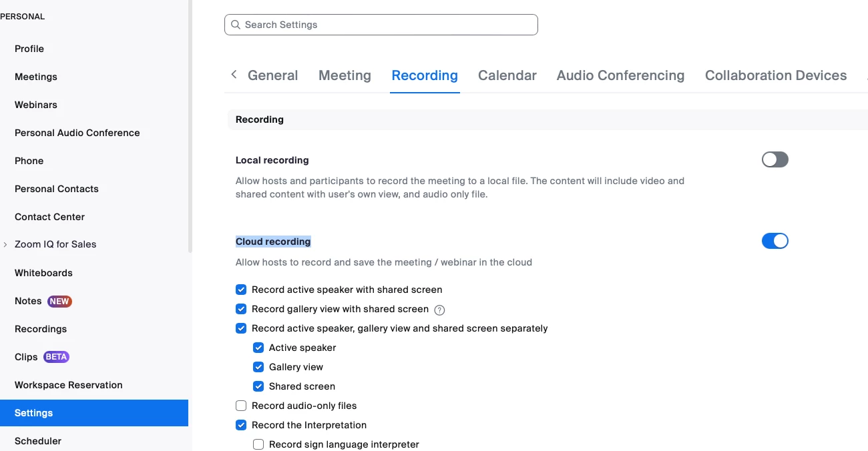Image resolution: width=868 pixels, height=451 pixels.
Task: Expand Zoom IQ for Sales chevron
Action: click(x=5, y=245)
